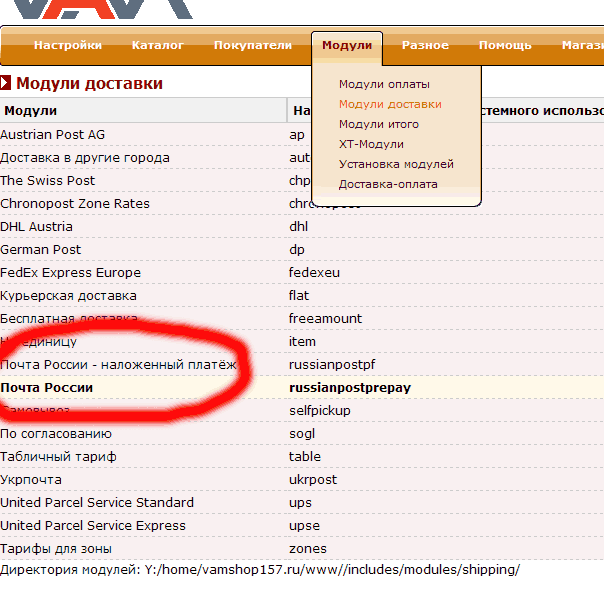604x601 pixels.
Task: Open the Помощь menu
Action: click(505, 45)
